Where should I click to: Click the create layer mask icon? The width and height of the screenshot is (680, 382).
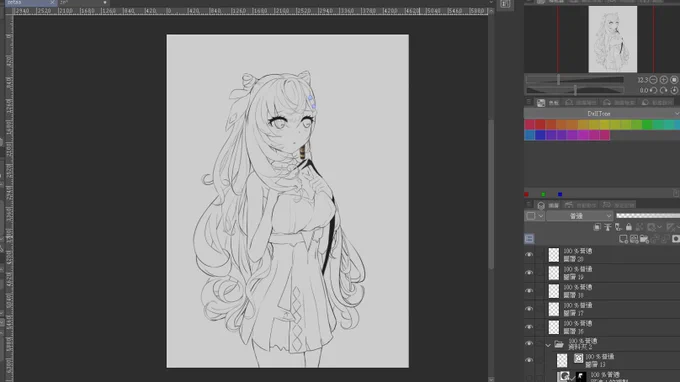point(676,239)
